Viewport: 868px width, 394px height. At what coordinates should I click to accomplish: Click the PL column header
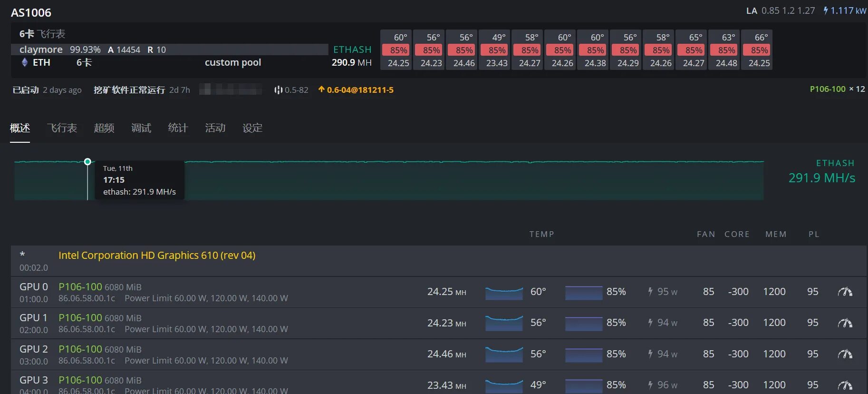[814, 234]
